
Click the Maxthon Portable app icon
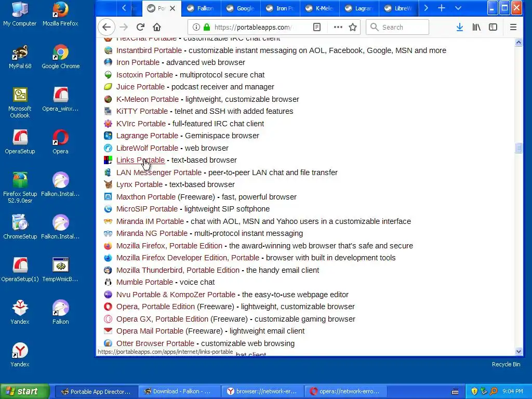click(x=108, y=197)
